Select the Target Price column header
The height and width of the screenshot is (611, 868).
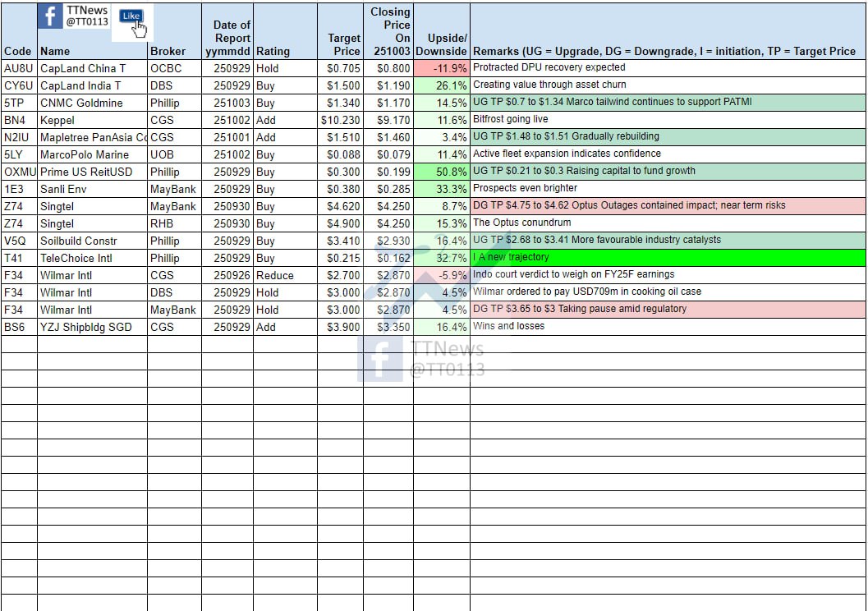343,44
